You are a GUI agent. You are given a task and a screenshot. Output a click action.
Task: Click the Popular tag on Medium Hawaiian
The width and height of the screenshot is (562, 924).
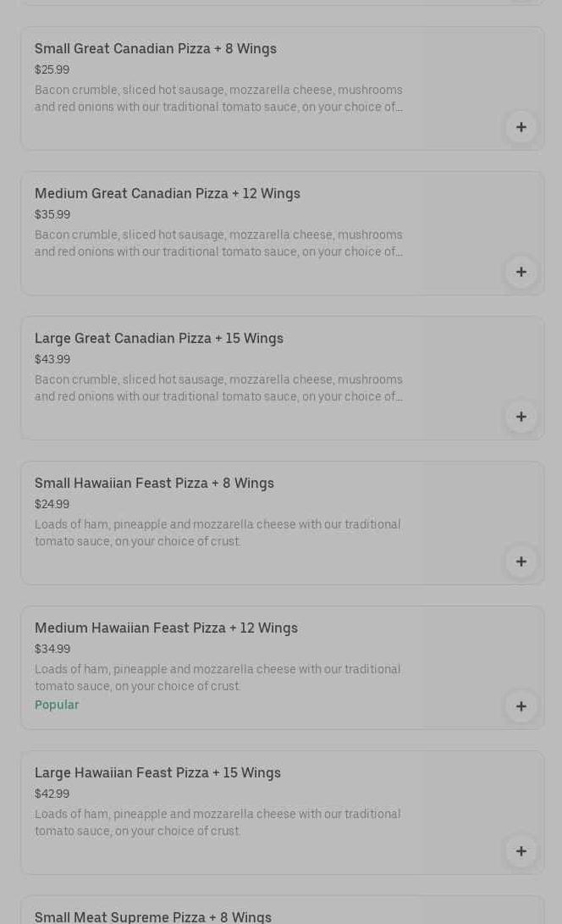(57, 705)
